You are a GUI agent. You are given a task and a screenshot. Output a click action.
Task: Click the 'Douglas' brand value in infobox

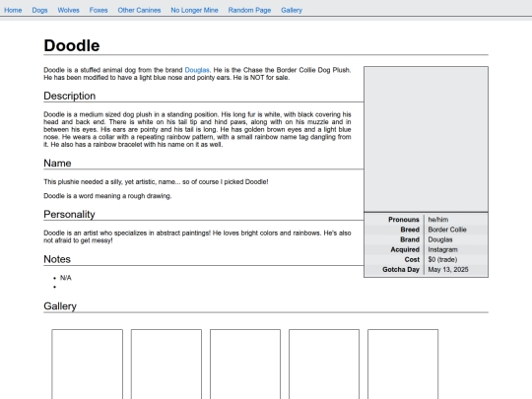(x=440, y=239)
